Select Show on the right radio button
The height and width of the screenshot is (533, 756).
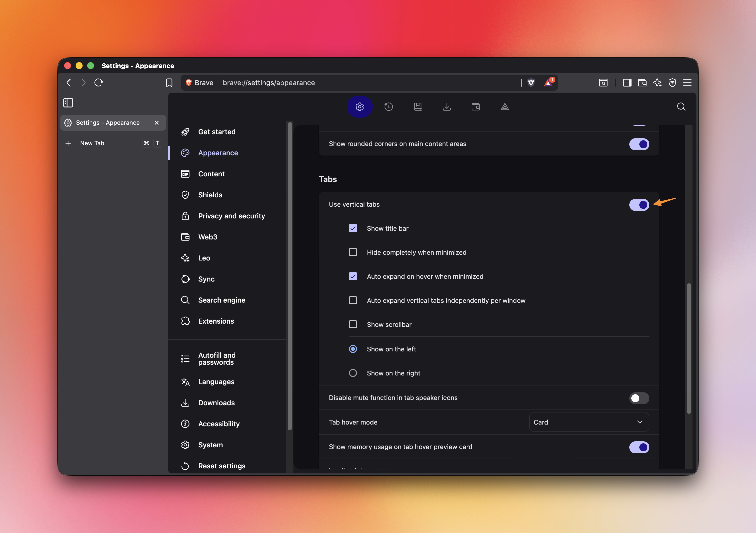click(353, 373)
